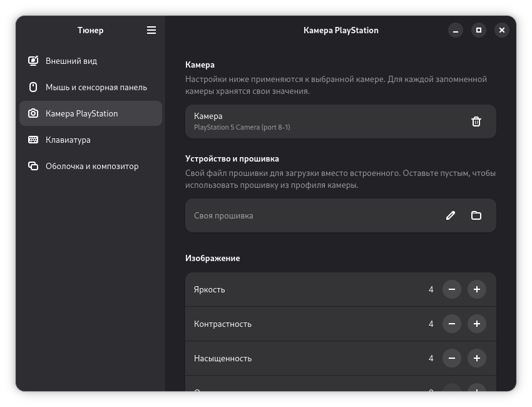532x407 pixels.
Task: Select Мышь и сенсорная панель in the sidebar
Action: coord(91,87)
